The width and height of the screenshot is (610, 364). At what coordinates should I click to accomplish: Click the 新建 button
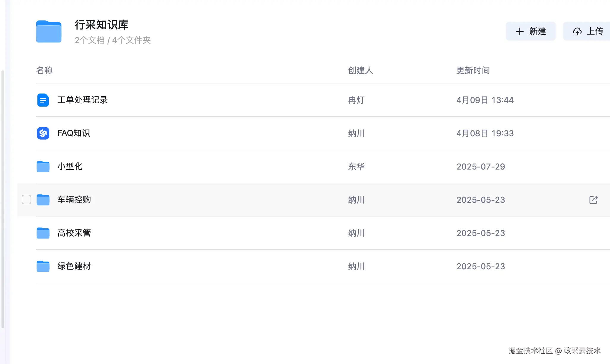531,31
